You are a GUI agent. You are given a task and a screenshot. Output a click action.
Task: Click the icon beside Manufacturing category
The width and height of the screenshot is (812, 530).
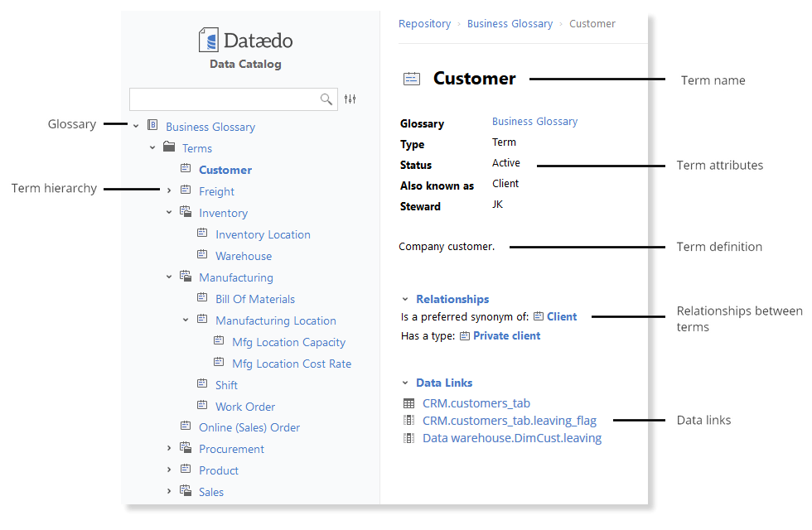186,277
